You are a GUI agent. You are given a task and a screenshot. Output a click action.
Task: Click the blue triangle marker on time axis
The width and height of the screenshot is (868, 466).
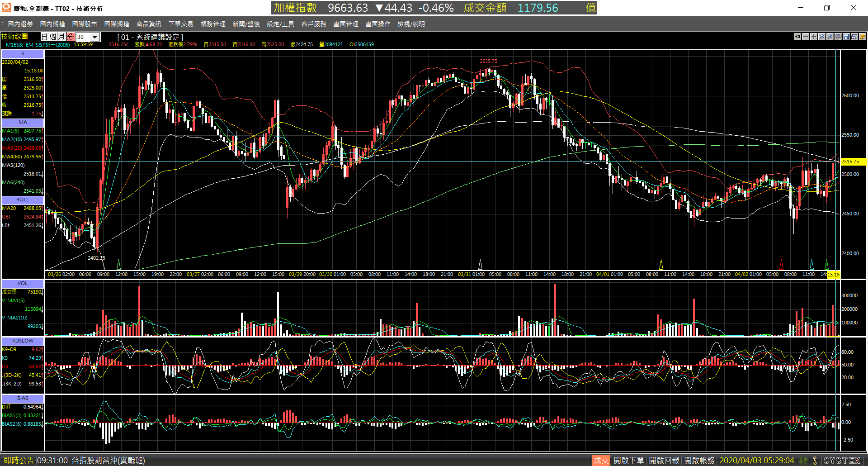[x=811, y=264]
